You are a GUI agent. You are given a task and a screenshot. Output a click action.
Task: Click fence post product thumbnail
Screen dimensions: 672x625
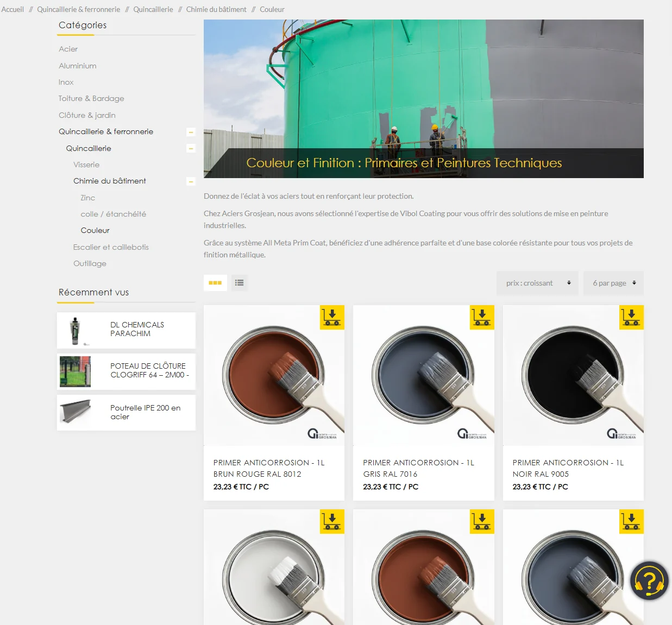tap(76, 371)
